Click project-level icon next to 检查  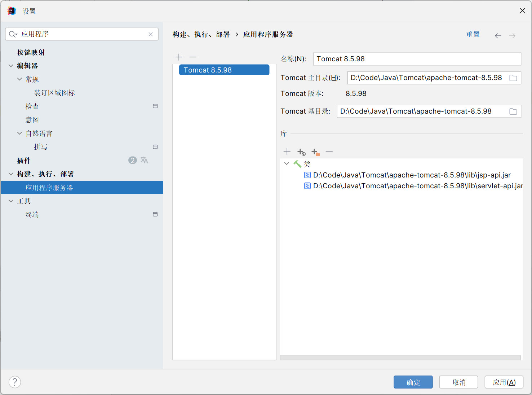pos(155,106)
